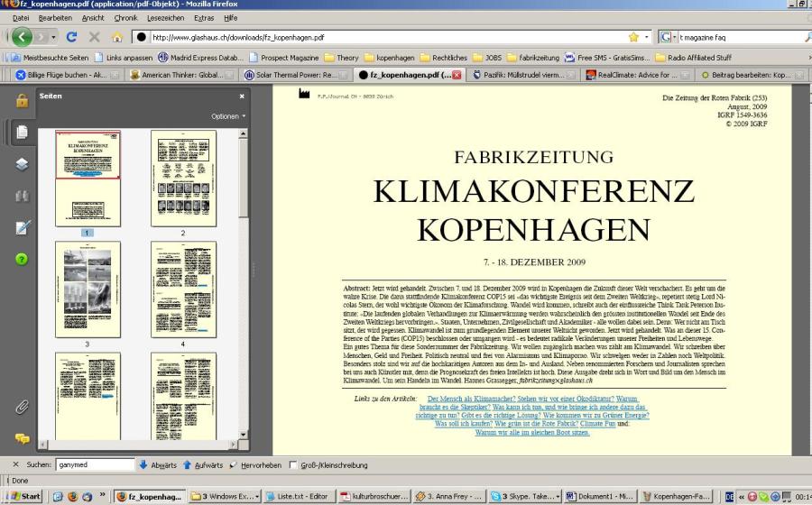Open the URL bar history dropdown arrow
The height and width of the screenshot is (505, 812).
point(646,37)
